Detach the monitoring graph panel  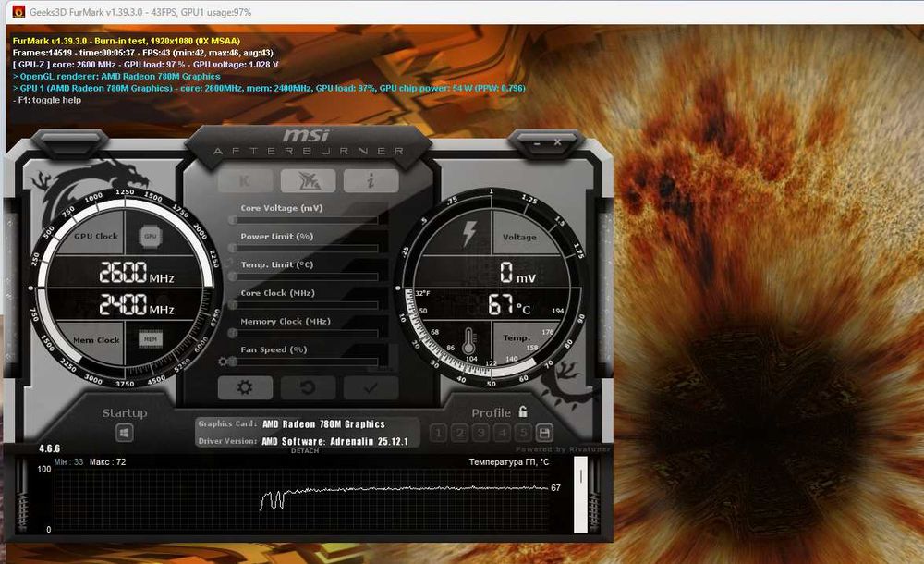click(x=305, y=451)
